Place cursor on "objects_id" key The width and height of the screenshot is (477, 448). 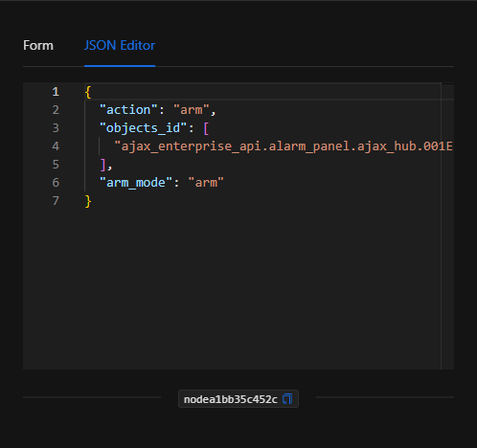point(143,128)
